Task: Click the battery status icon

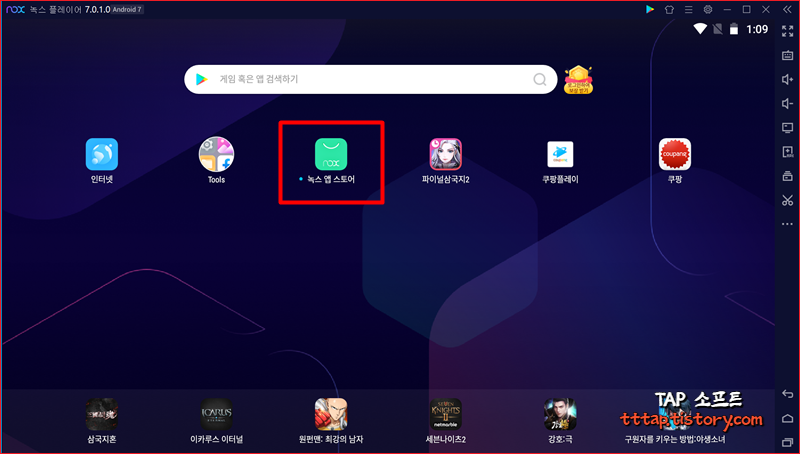Action: 734,29
